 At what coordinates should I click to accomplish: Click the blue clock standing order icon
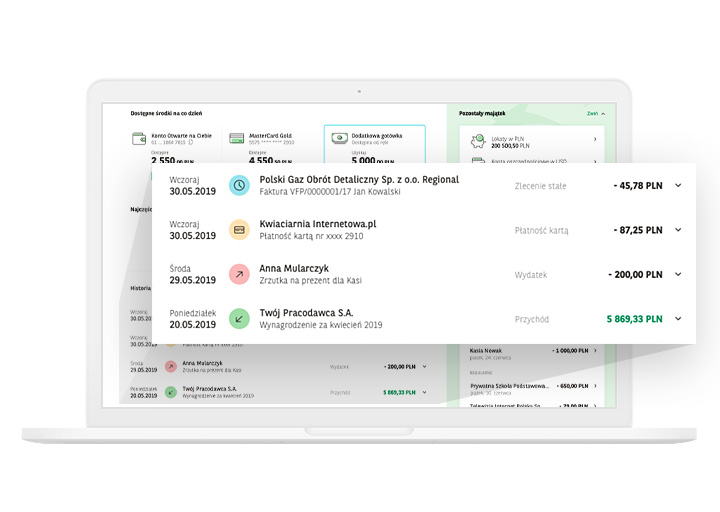point(239,185)
